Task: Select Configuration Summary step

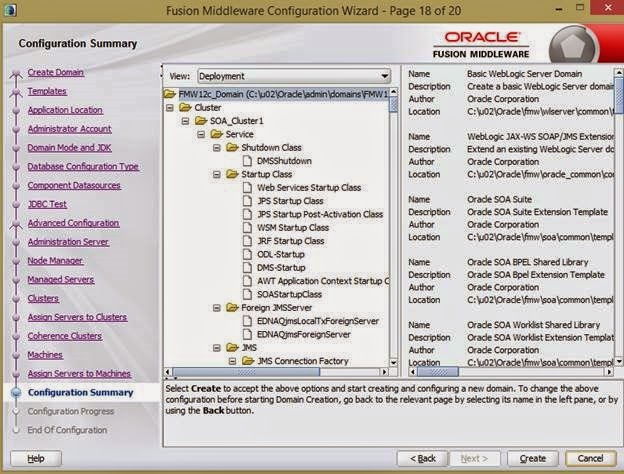Action: click(80, 392)
